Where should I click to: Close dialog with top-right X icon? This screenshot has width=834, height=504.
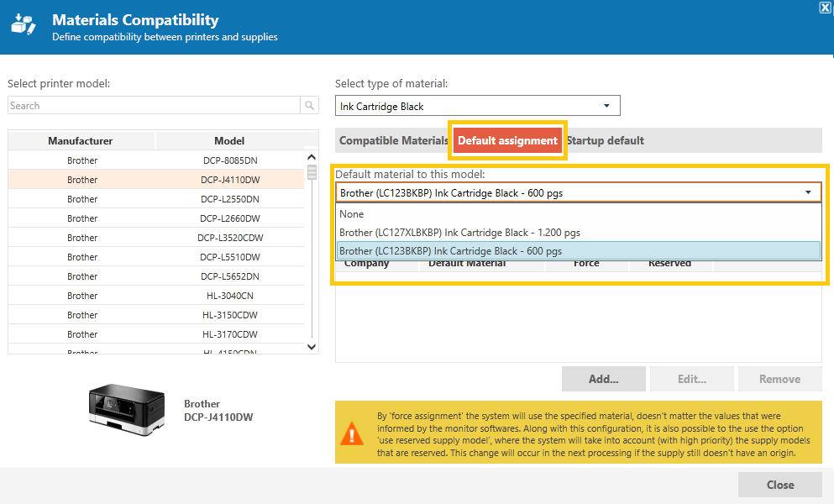[825, 8]
